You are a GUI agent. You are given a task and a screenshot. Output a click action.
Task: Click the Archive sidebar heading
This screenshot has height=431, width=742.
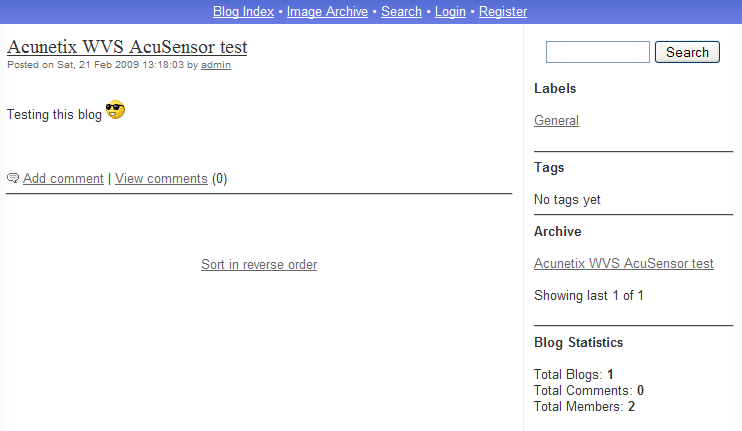pyautogui.click(x=557, y=231)
